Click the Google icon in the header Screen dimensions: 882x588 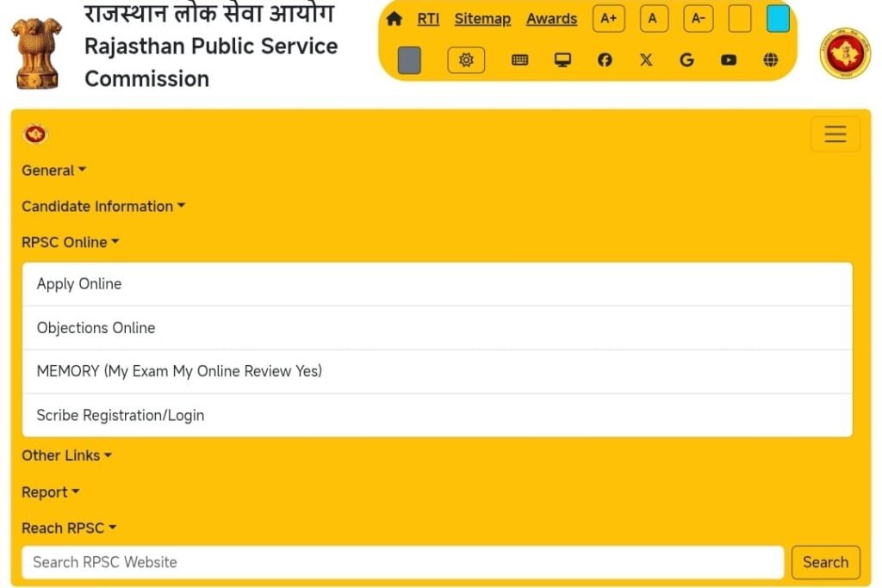[x=686, y=60]
